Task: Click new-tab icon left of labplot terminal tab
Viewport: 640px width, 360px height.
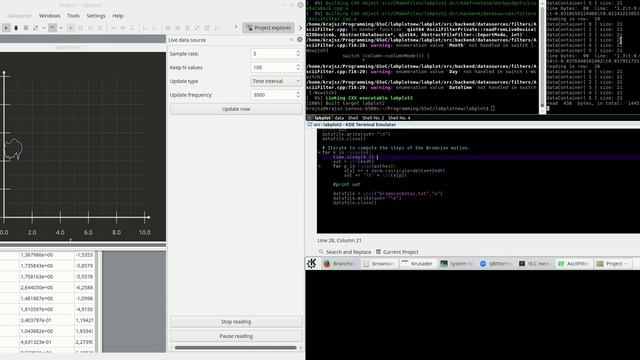Action: point(309,118)
